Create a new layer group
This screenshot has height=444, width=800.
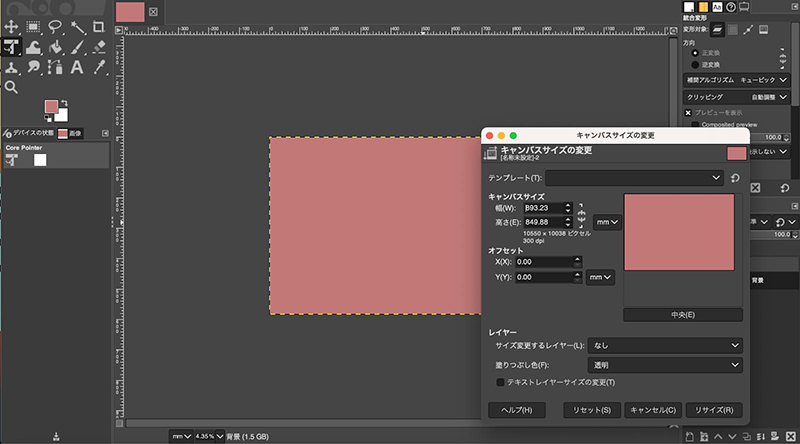(x=704, y=436)
